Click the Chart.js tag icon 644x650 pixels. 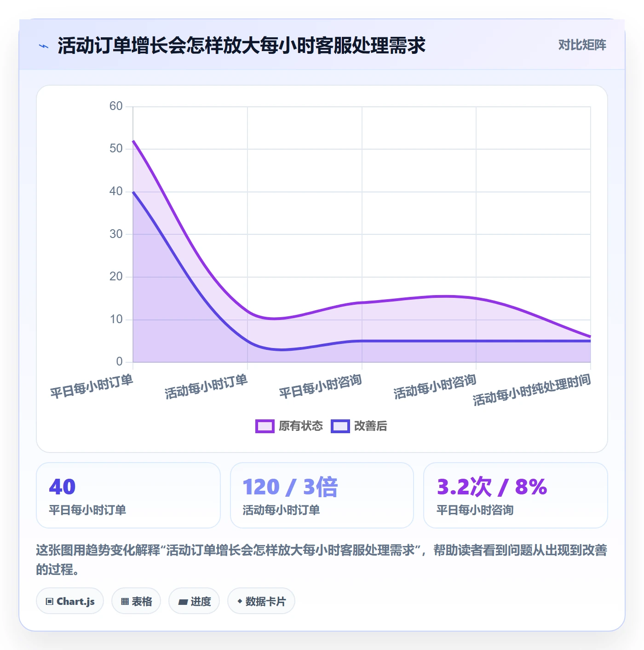click(x=50, y=601)
